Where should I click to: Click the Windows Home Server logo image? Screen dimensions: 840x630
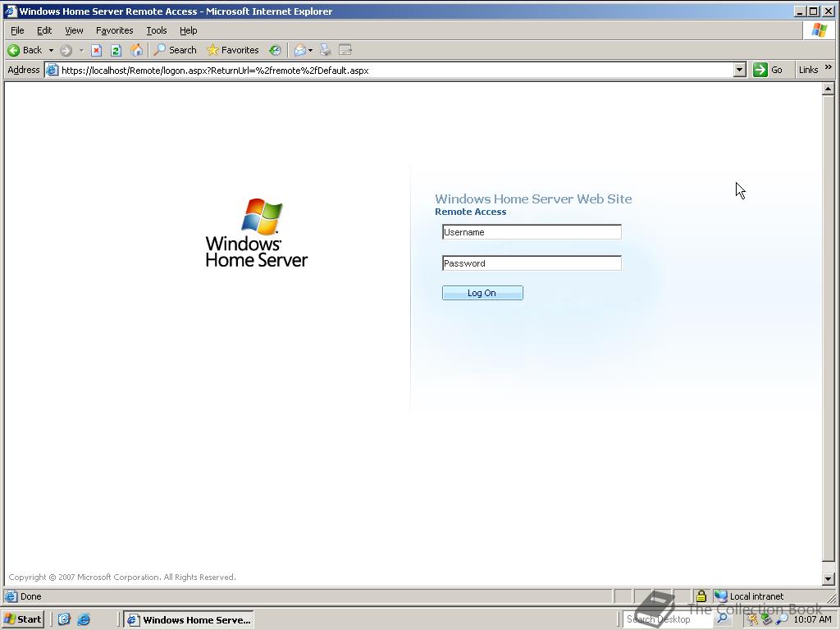coord(257,233)
